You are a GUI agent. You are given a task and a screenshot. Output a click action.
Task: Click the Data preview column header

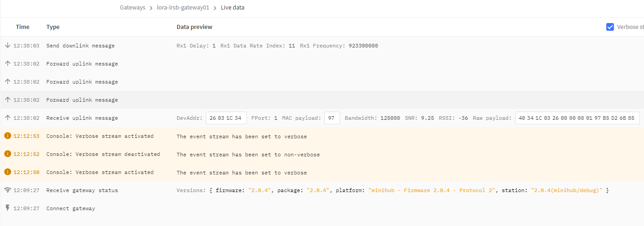tap(194, 27)
